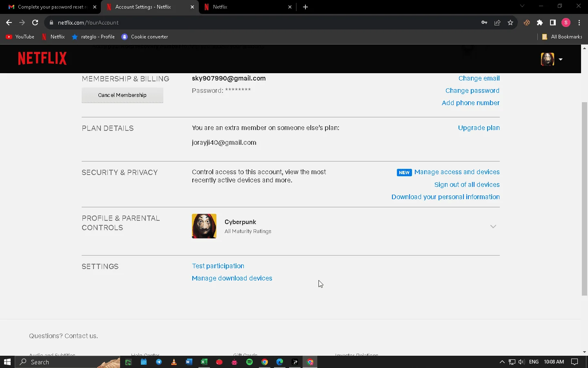Reload the page with the refresh icon
Image resolution: width=588 pixels, height=368 pixels.
[35, 22]
